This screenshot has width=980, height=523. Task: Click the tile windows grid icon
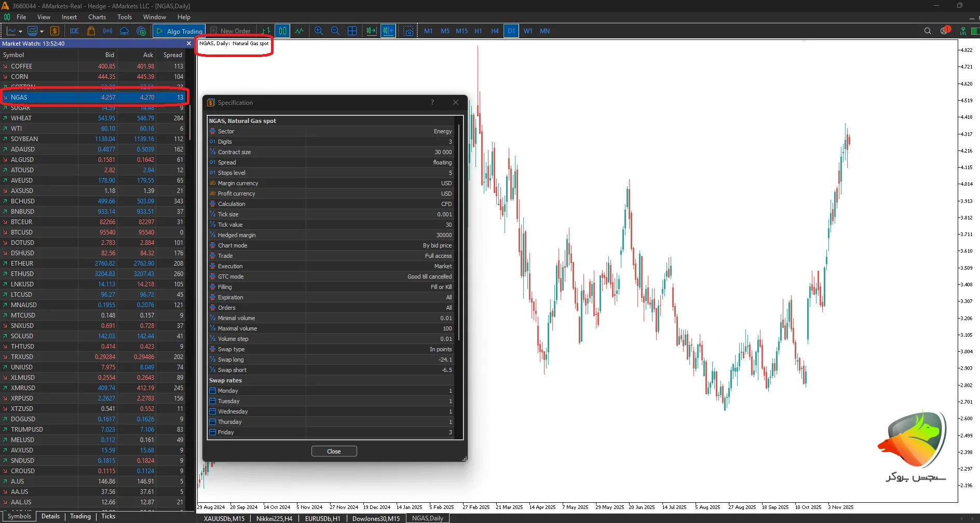tap(352, 31)
